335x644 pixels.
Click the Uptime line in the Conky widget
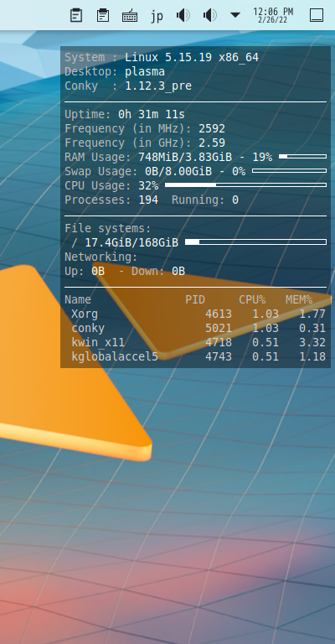coord(125,114)
